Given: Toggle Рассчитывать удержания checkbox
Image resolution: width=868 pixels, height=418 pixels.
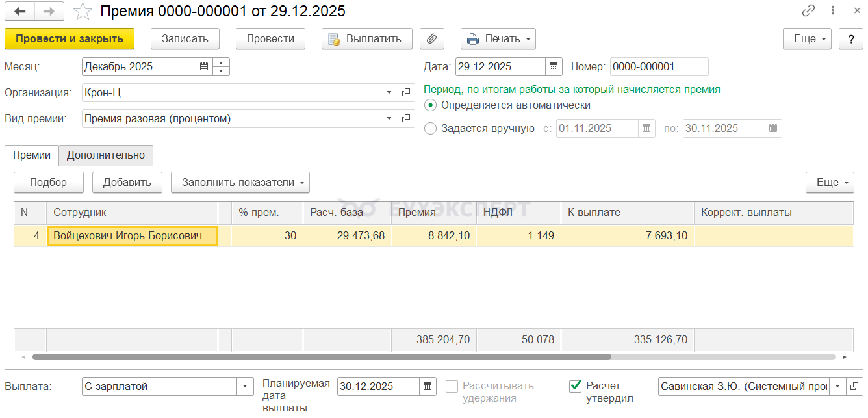Looking at the screenshot, I should click(452, 386).
